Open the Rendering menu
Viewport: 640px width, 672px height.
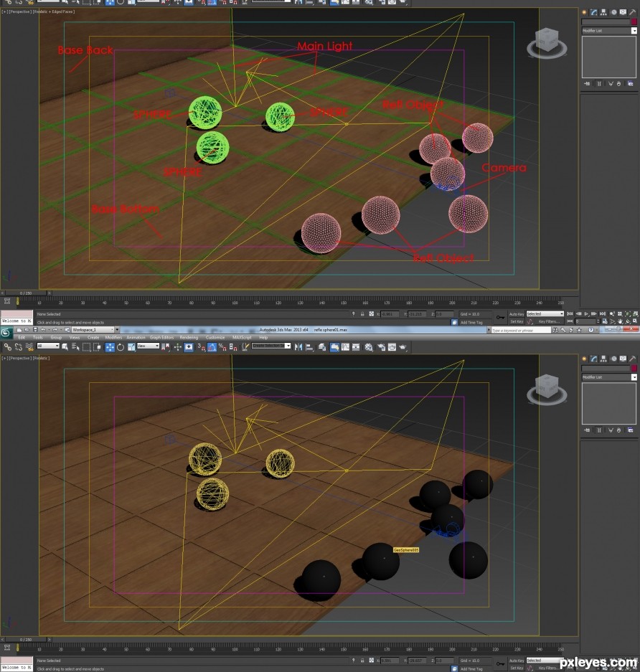click(189, 337)
